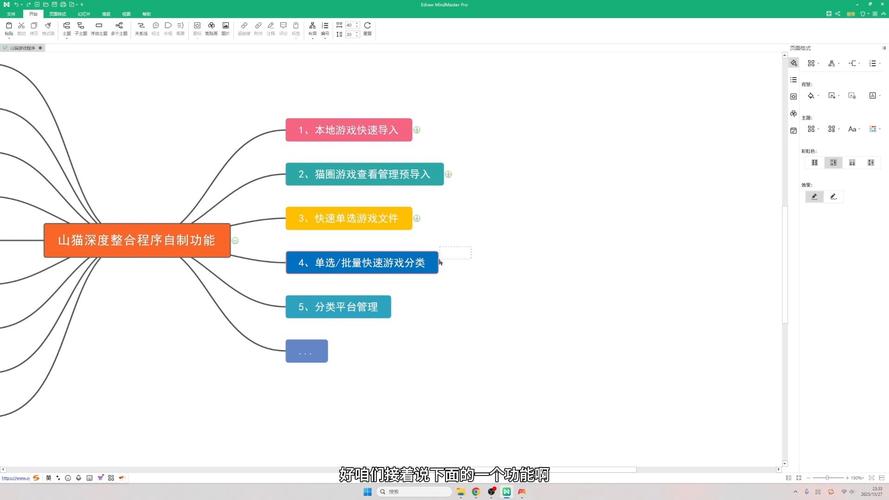889x500 pixels.
Task: Insert a Picture via ribbon icon
Action: (x=225, y=26)
